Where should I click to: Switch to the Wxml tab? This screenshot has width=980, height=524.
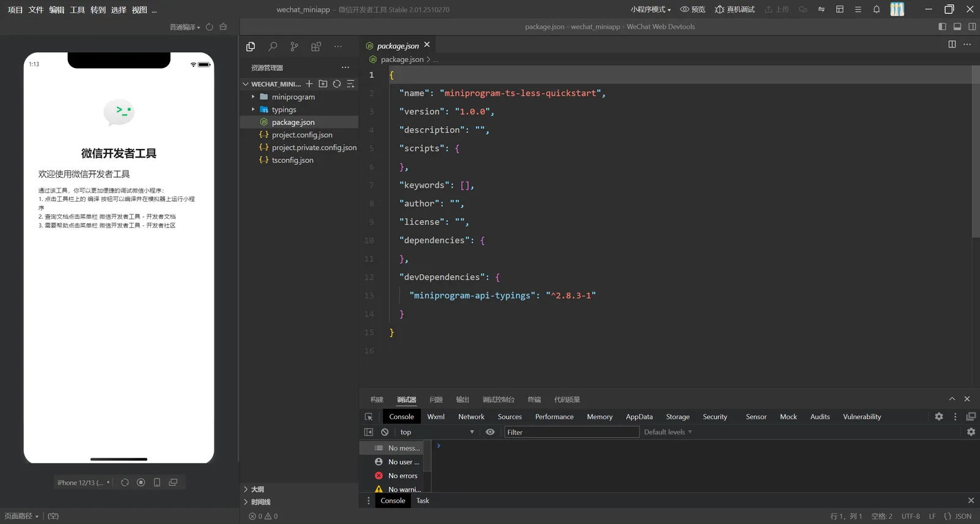[x=436, y=417]
